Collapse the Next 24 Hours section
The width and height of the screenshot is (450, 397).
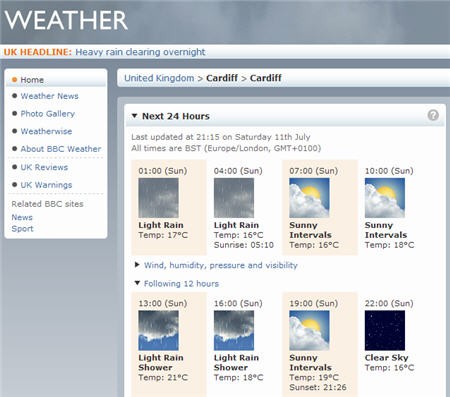click(134, 116)
